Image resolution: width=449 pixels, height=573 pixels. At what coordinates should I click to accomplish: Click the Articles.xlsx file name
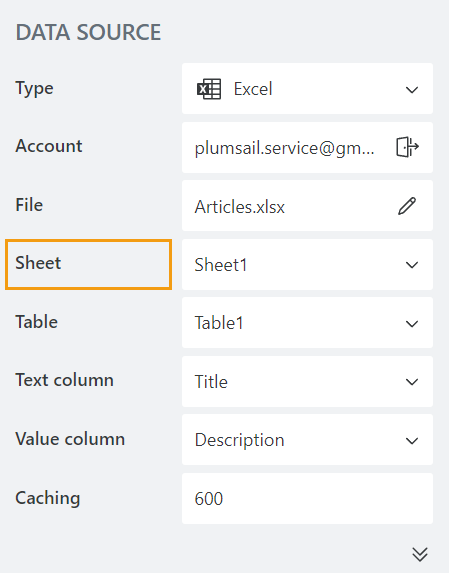[x=239, y=207]
